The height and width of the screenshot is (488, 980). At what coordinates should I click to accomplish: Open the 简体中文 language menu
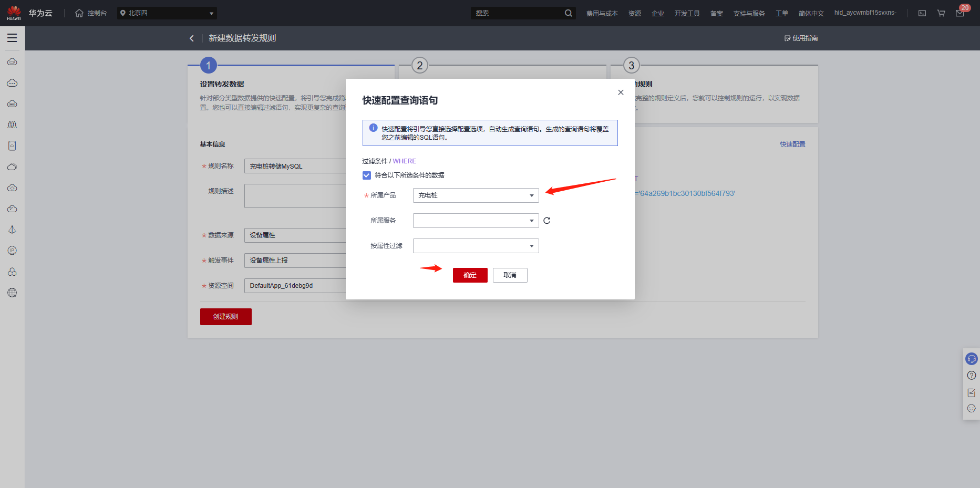pos(811,13)
